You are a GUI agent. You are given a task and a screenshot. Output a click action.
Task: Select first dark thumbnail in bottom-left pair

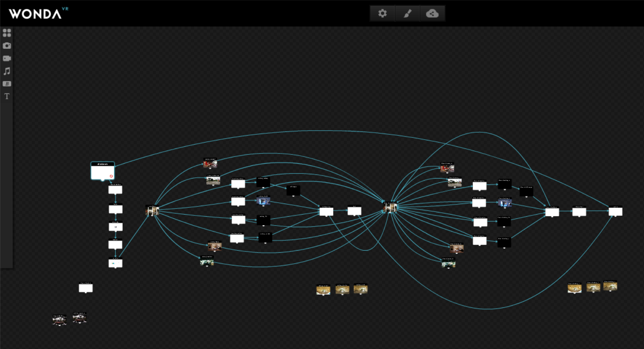click(59, 320)
